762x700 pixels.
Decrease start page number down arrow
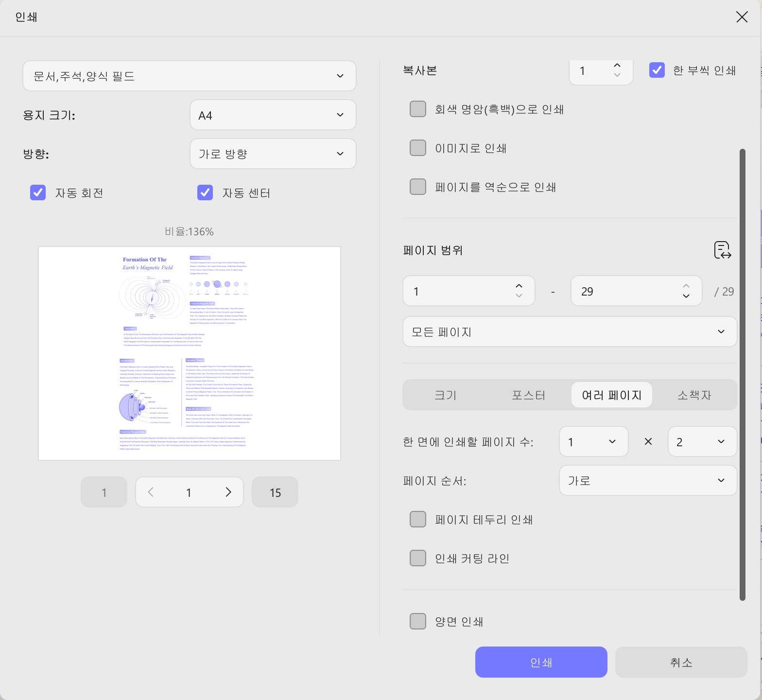(x=519, y=296)
